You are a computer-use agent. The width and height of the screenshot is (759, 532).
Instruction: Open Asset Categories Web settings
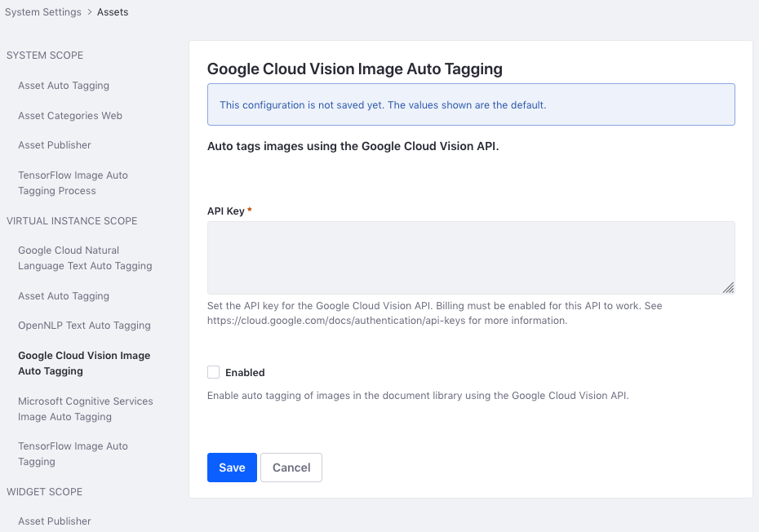tap(69, 115)
